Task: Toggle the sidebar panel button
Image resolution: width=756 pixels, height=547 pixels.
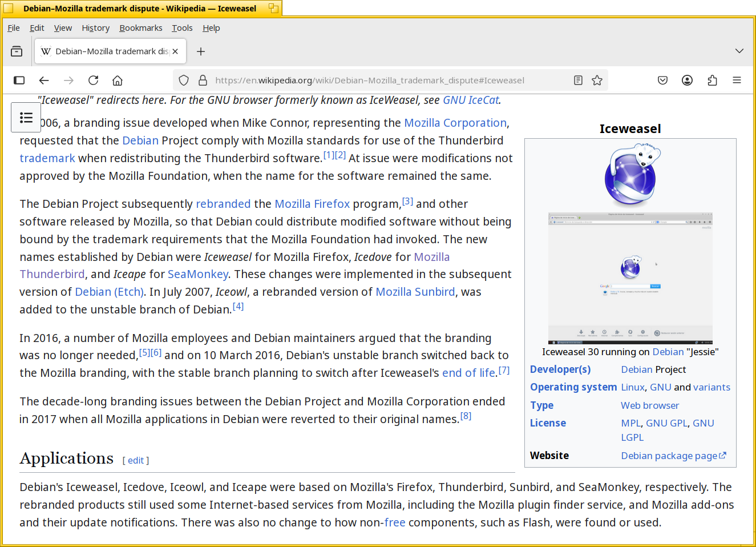Action: (x=19, y=81)
